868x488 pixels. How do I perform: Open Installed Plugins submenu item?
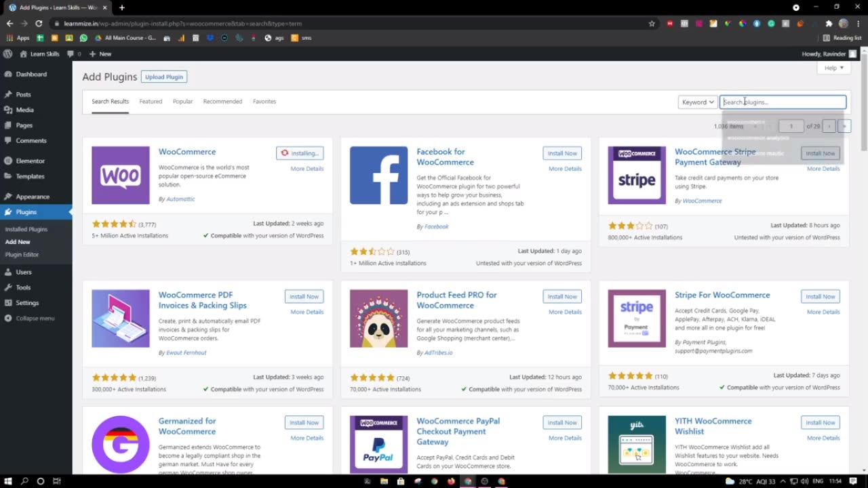point(26,229)
